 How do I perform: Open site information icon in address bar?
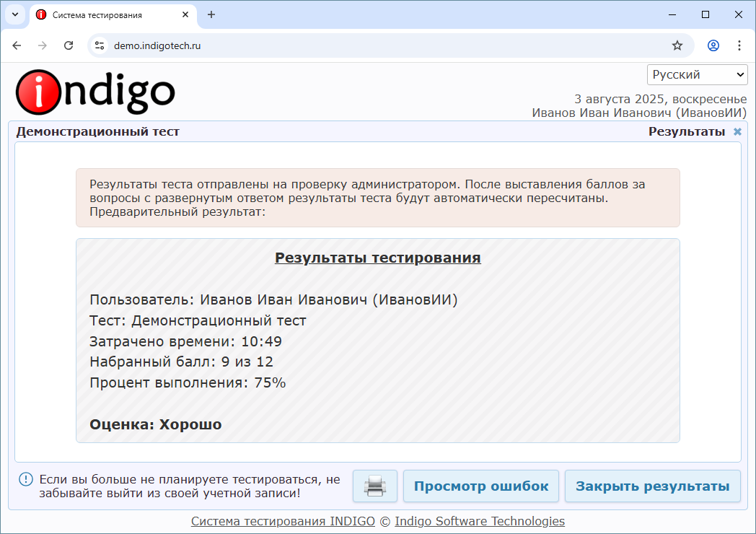pos(100,45)
